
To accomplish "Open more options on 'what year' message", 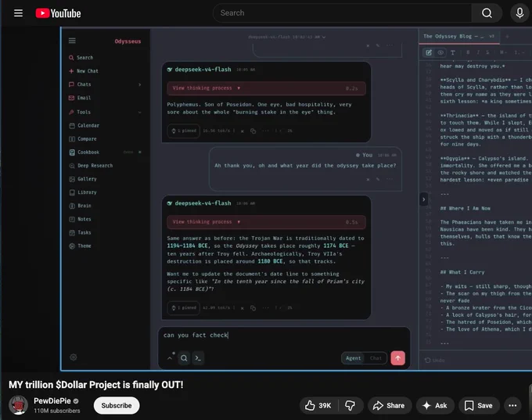I will coord(390,179).
